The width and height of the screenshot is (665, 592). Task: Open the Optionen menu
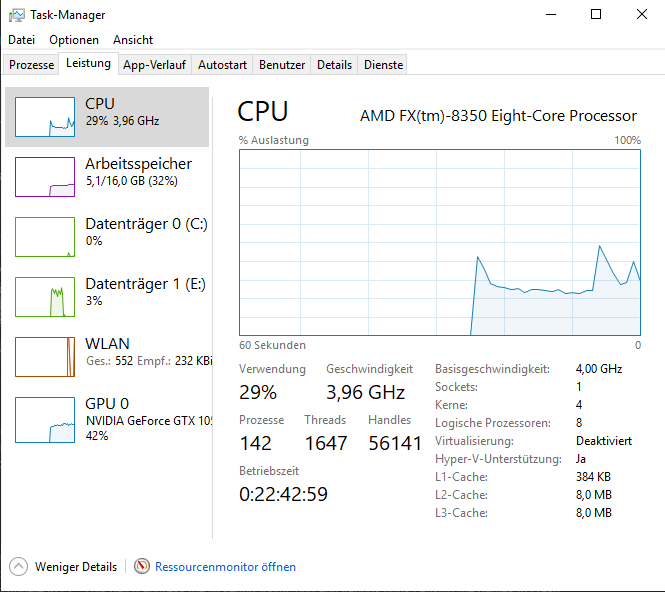pyautogui.click(x=74, y=40)
